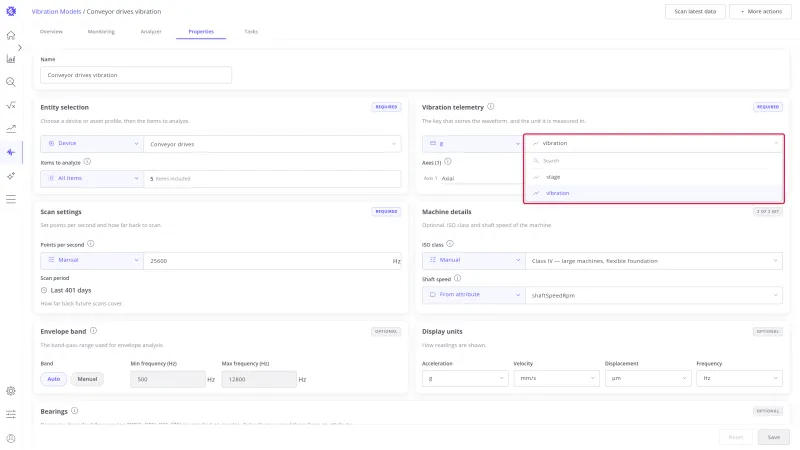Open the settings gear sidebar icon
Image resolution: width=800 pixels, height=450 pixels.
[11, 391]
